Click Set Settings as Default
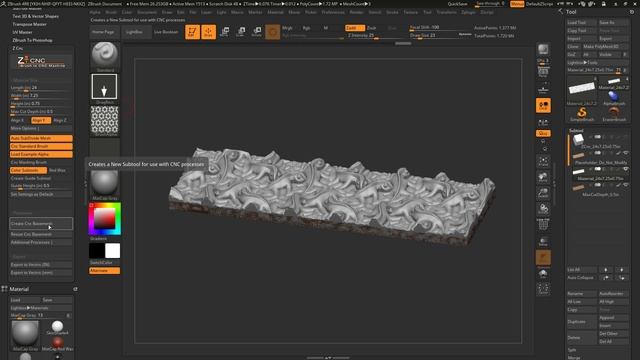This screenshot has height=360, width=640. (41, 195)
